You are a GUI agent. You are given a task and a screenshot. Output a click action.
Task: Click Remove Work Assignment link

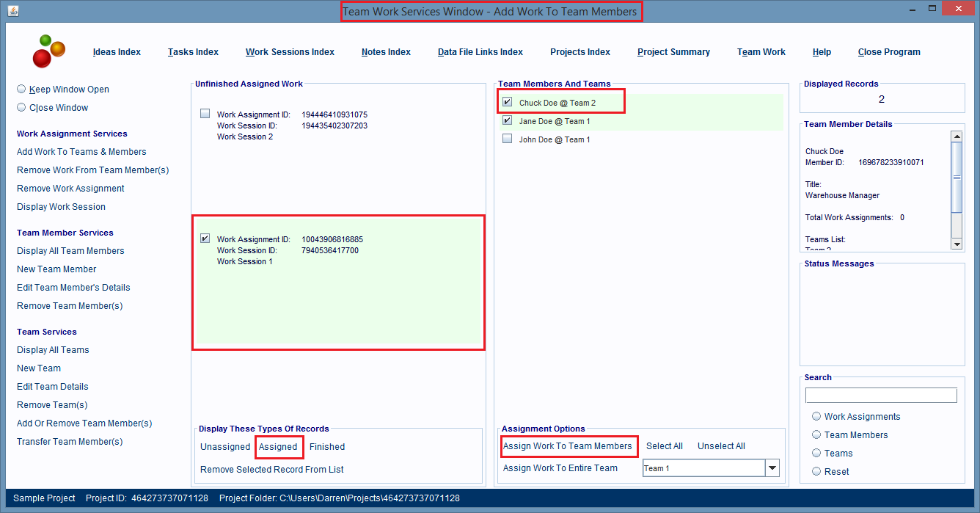(x=70, y=189)
